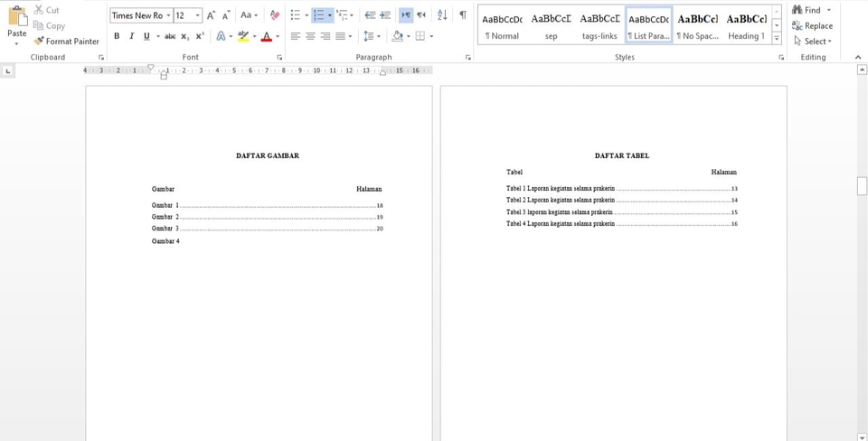Click the Cut scissors icon
868x441 pixels.
[38, 9]
